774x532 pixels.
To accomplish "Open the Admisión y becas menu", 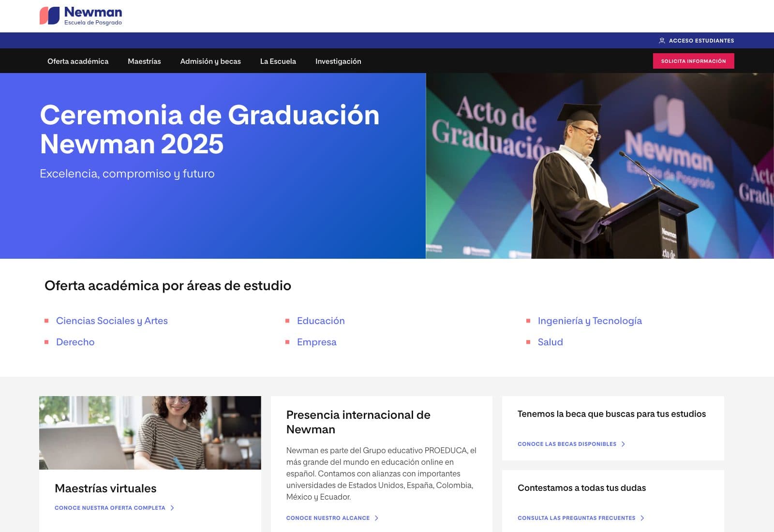I will (x=210, y=61).
